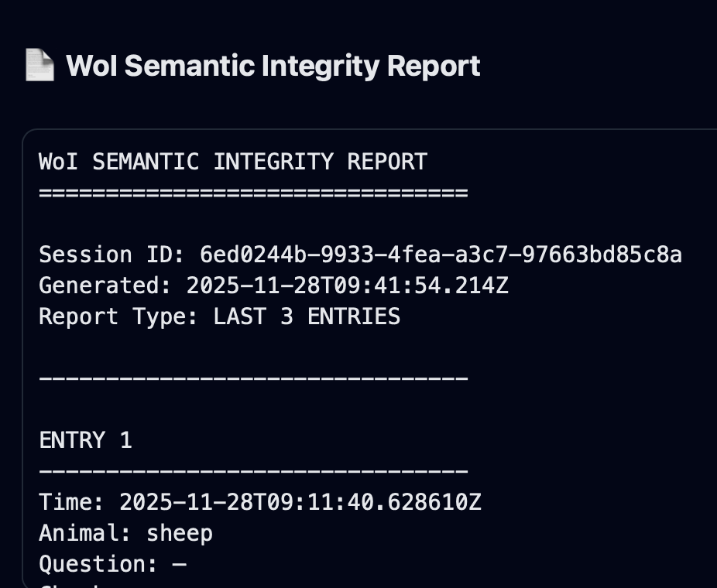Click the Question label

click(91, 564)
